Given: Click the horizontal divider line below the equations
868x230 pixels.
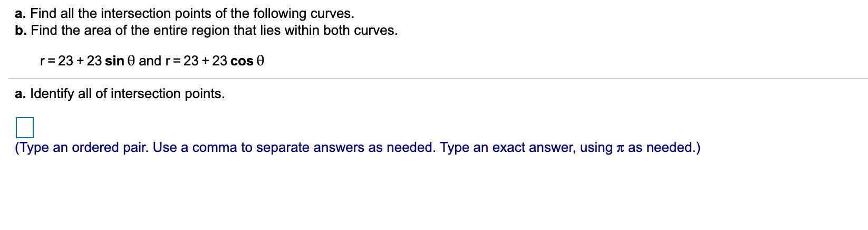Looking at the screenshot, I should coord(438,79).
